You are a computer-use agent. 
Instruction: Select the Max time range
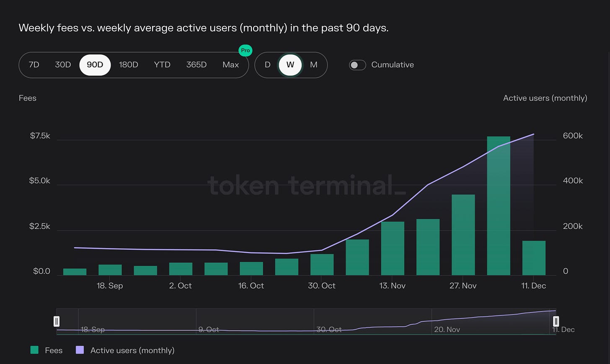point(231,65)
